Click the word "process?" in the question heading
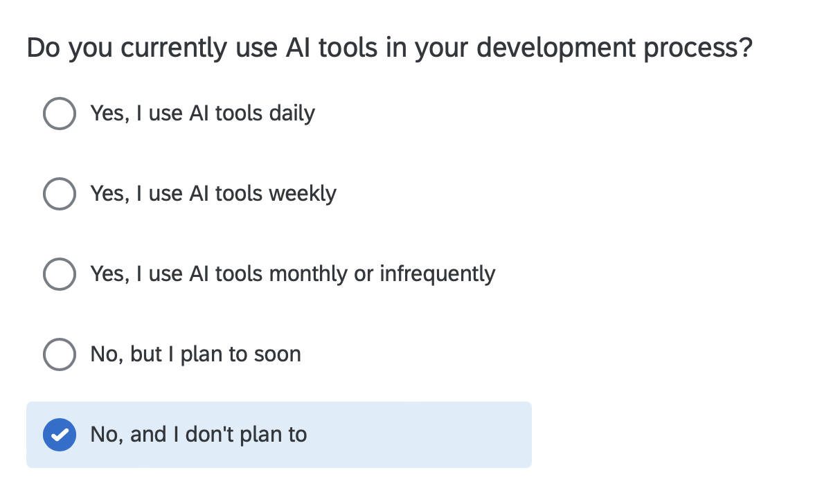Viewport: 813px width, 504px height. tap(698, 49)
